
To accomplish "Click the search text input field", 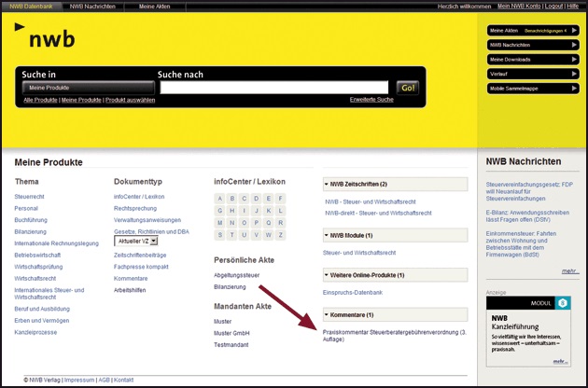I will tap(276, 88).
